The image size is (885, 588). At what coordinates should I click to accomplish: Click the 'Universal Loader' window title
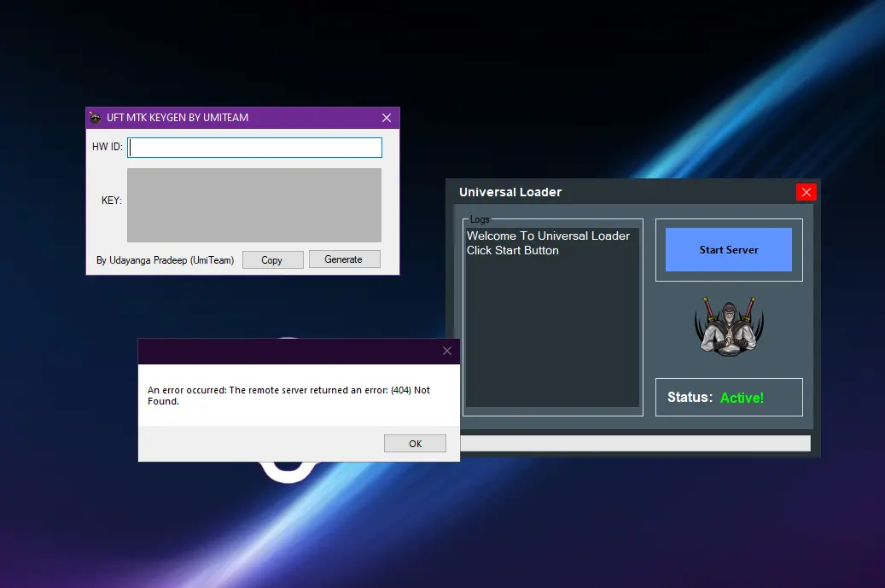tap(510, 192)
